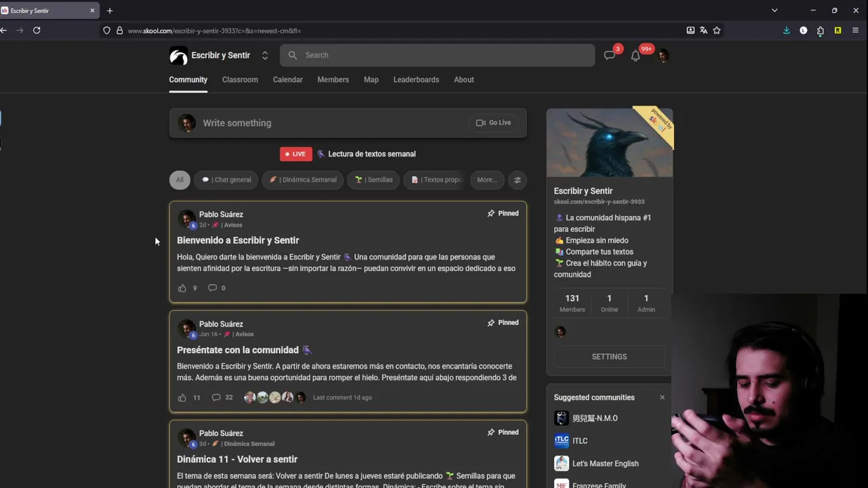This screenshot has height=488, width=868.
Task: Go to the Members tab
Action: click(333, 79)
